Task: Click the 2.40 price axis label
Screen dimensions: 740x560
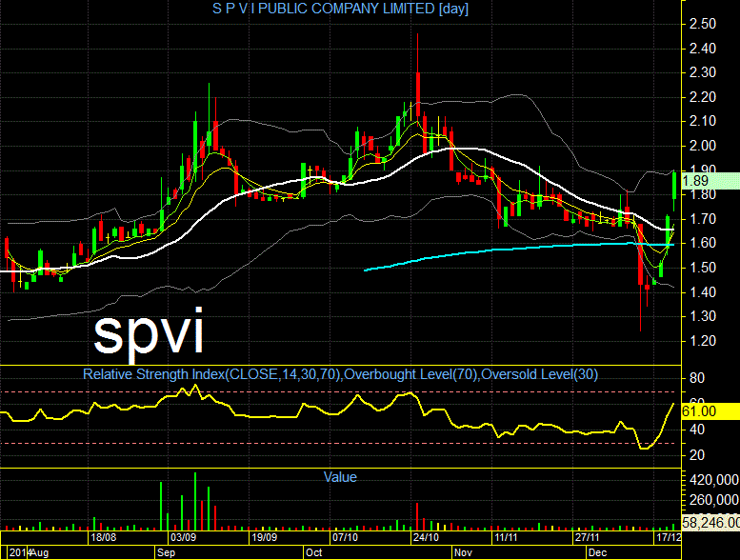Action: [703, 49]
